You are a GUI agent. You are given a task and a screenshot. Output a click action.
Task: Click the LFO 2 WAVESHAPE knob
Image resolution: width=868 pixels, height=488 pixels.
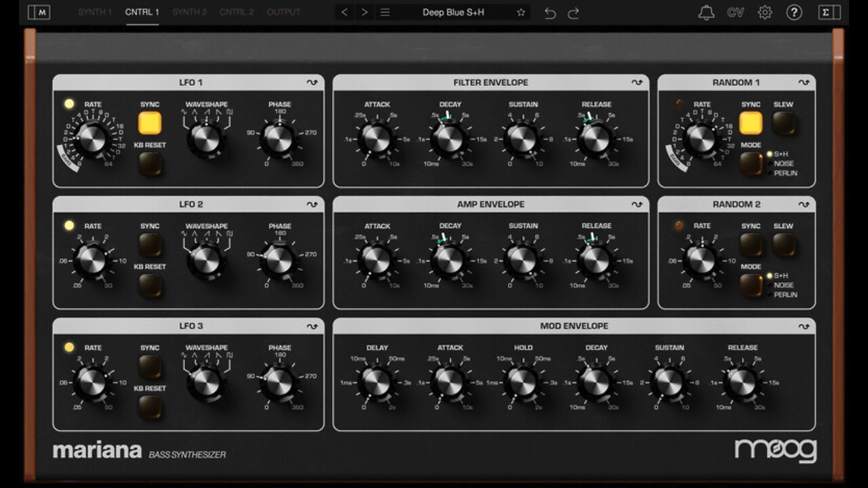click(x=206, y=260)
